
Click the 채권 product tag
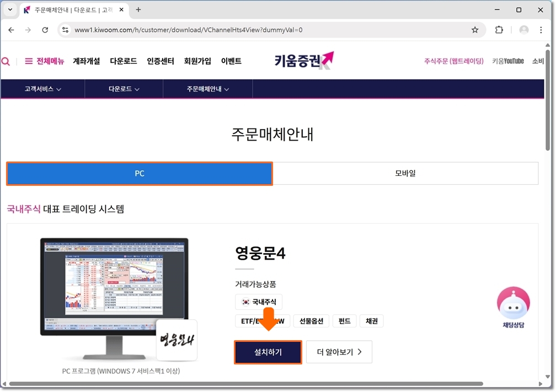372,321
